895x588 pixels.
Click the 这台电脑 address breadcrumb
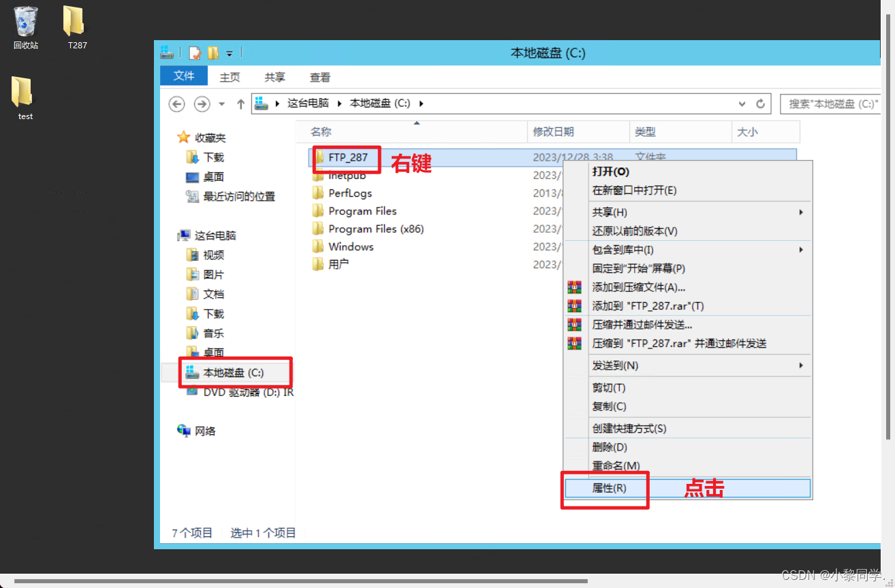308,103
